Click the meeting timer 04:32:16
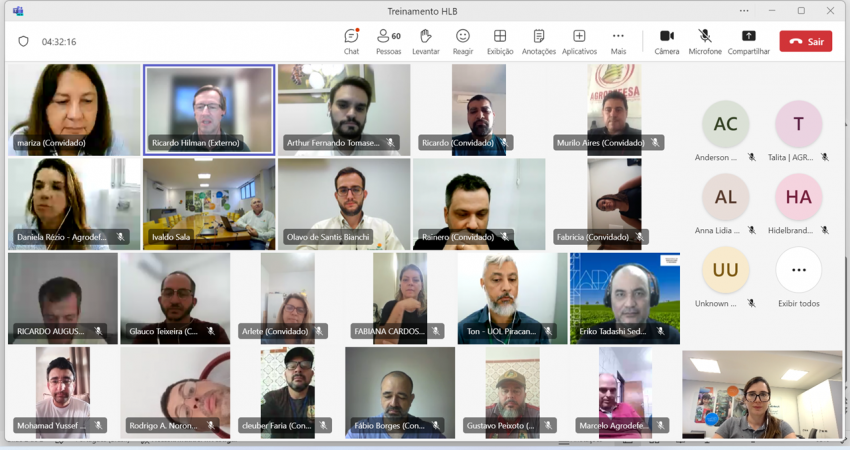Viewport: 850px width, 450px height. pyautogui.click(x=59, y=42)
